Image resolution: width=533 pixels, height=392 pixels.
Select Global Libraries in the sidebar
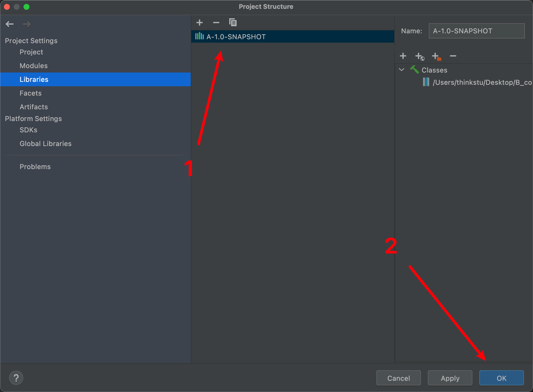click(46, 144)
